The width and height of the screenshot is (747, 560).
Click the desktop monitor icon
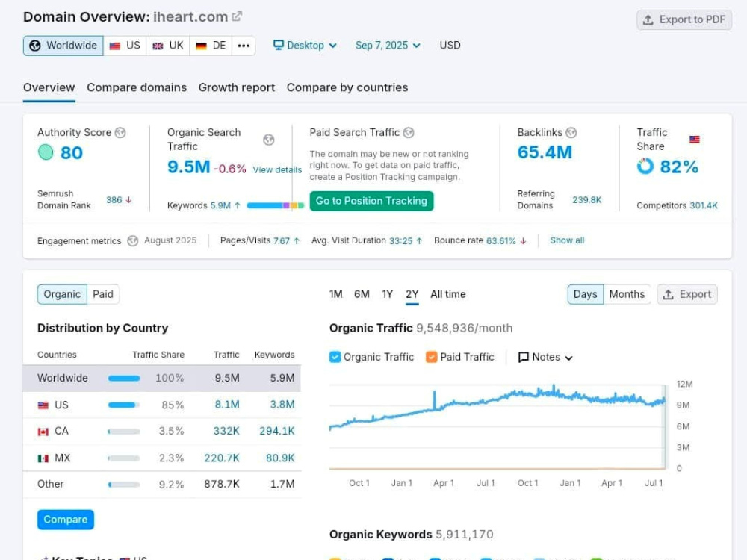point(278,45)
